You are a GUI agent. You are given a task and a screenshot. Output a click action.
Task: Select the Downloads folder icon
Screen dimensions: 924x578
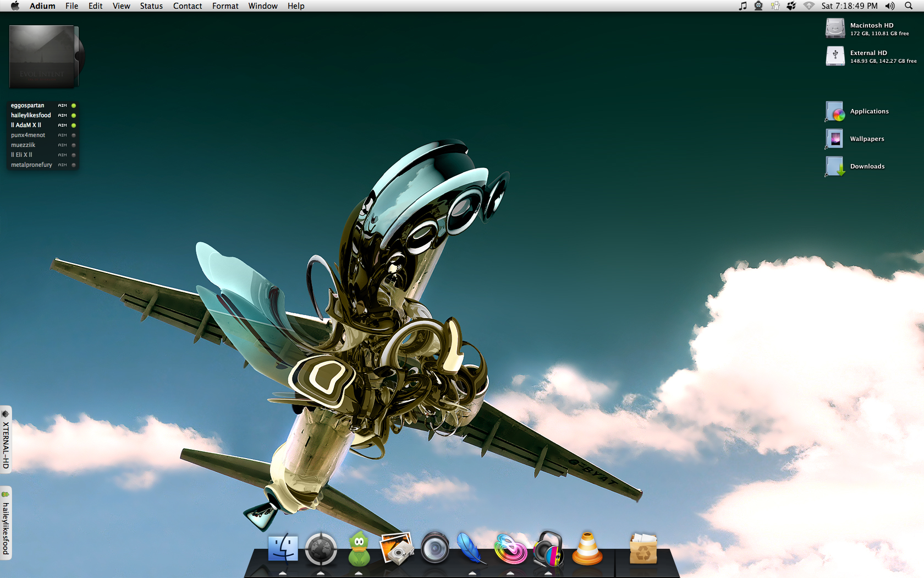(835, 166)
